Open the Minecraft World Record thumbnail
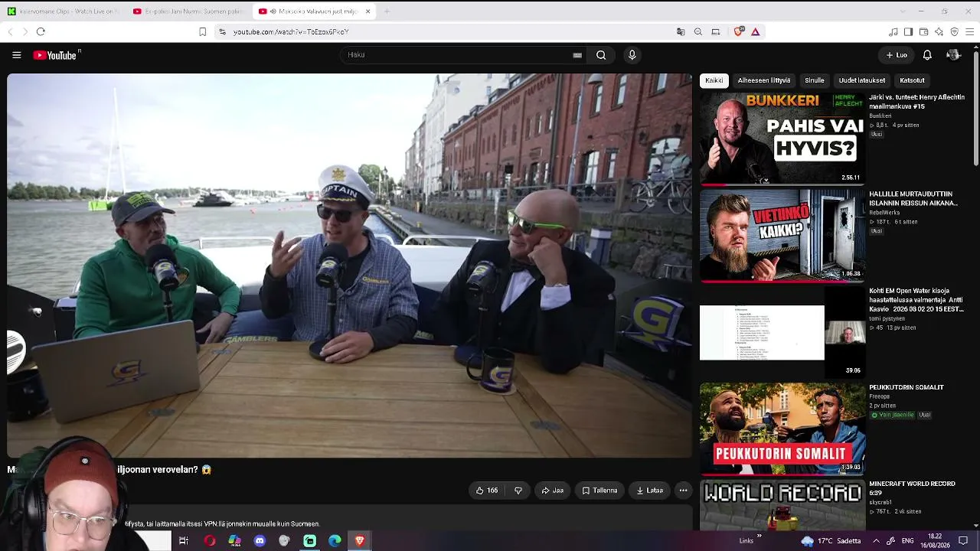 point(782,504)
